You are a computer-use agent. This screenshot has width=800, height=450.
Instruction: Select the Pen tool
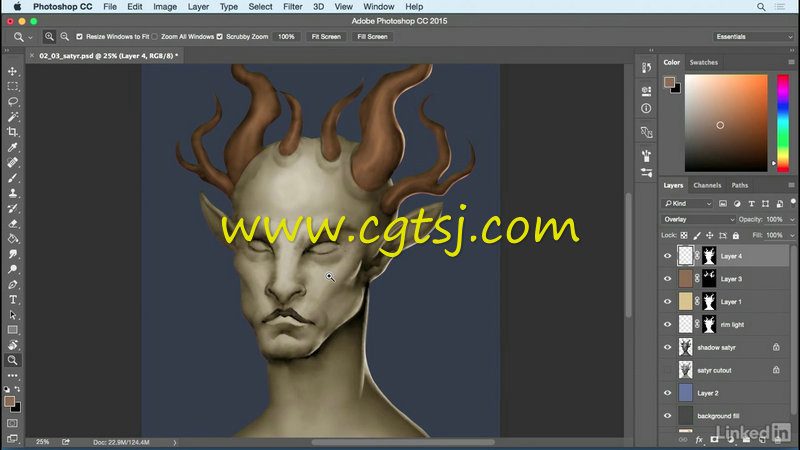click(13, 284)
